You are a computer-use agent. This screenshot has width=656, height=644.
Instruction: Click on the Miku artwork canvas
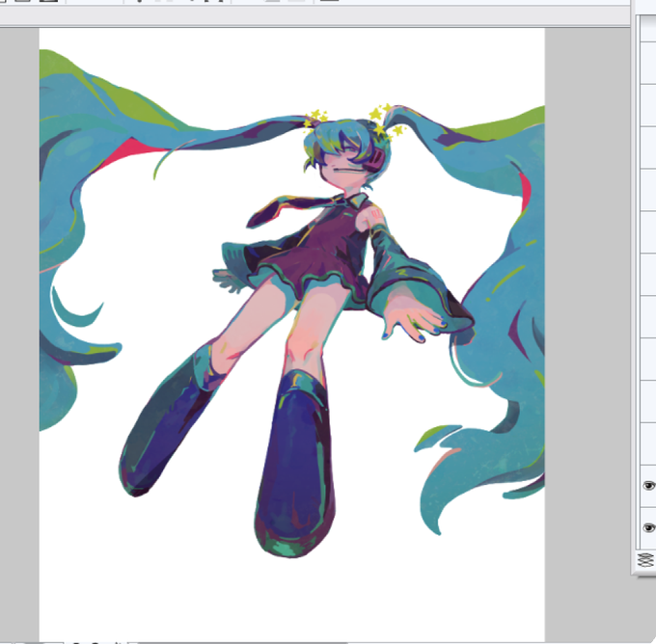[292, 335]
